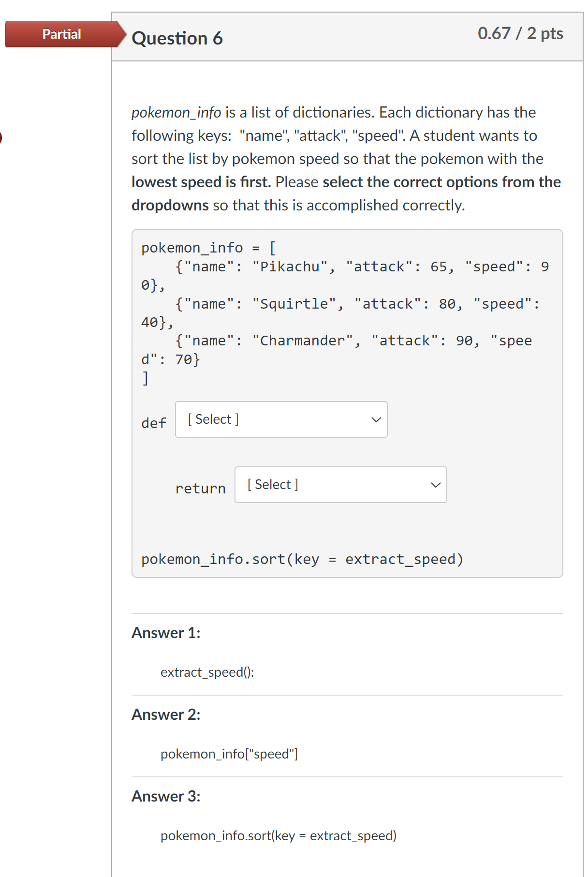Click the 0.67 / 2 pts score
Image resolution: width=588 pixels, height=877 pixels.
pos(520,33)
